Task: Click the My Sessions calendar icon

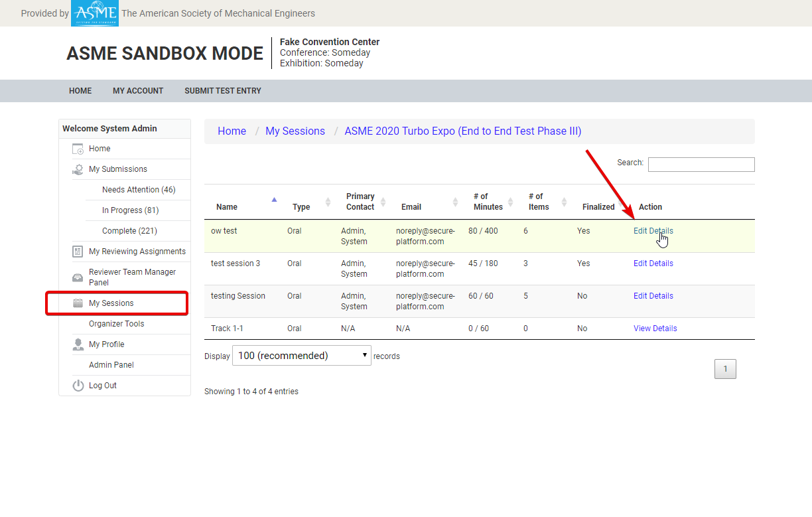Action: tap(78, 303)
